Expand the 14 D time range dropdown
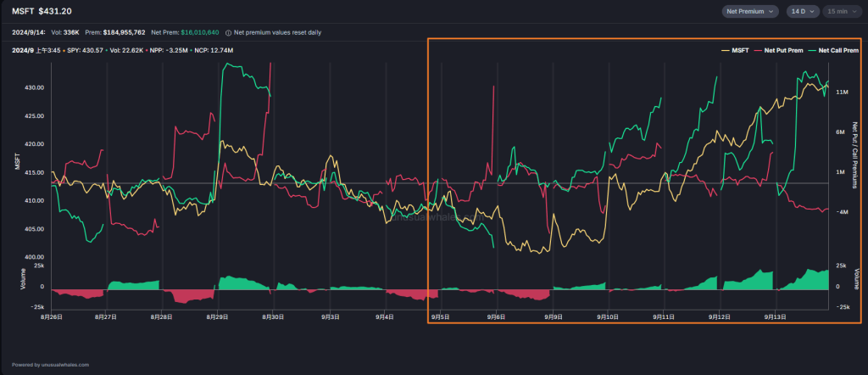This screenshot has width=868, height=375. [x=801, y=11]
